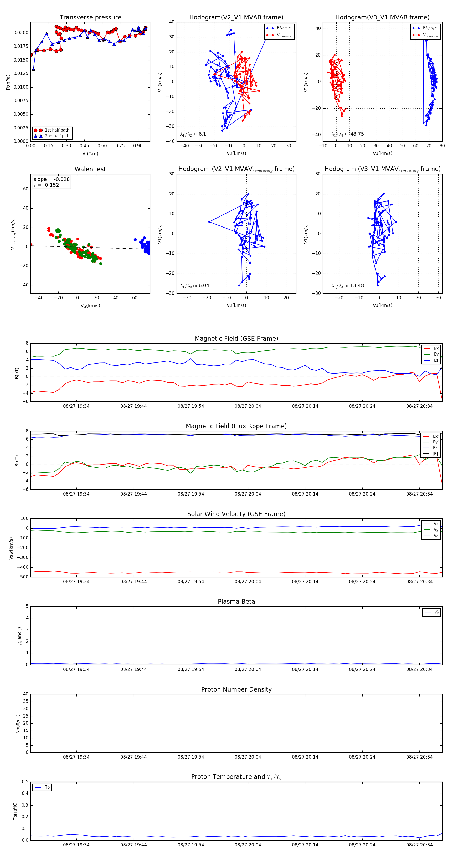Click the eigenvalue ratio text '48.75'
This screenshot has width=473, height=868.
(x=357, y=134)
